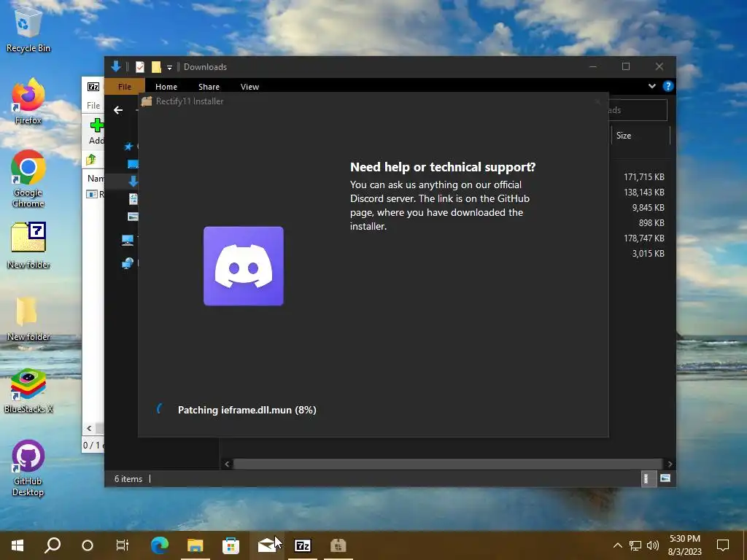Open the GitHub Desktop shortcut
The width and height of the screenshot is (747, 560).
pyautogui.click(x=28, y=467)
